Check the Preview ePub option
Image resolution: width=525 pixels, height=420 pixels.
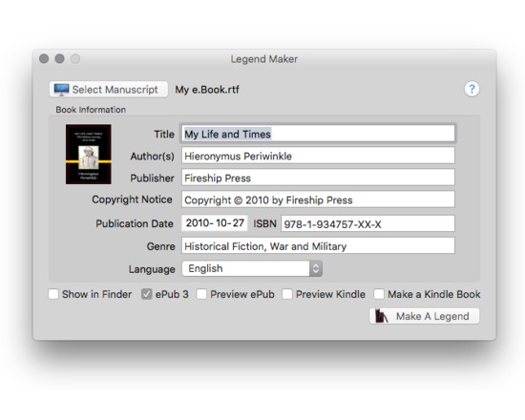(201, 294)
